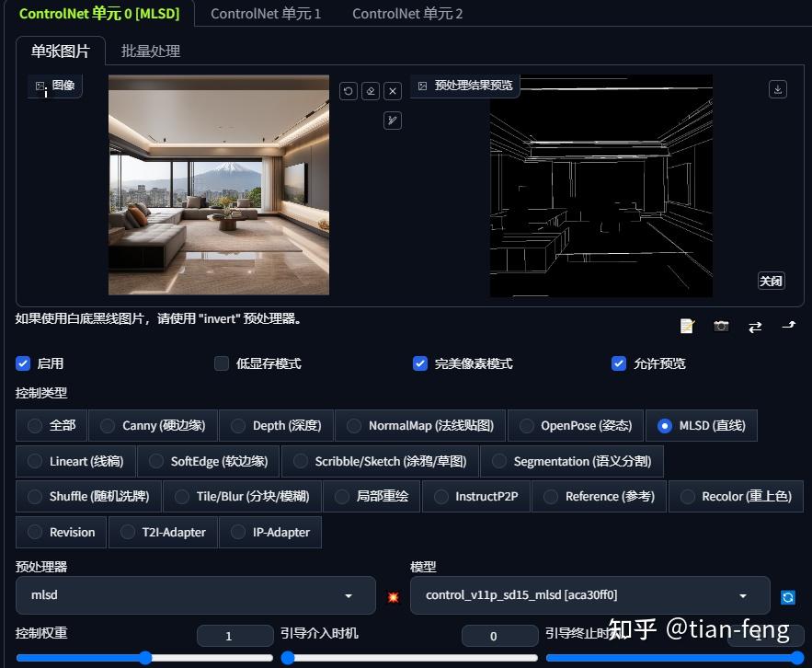Undo the uploaded image changes
812x668 pixels.
pos(349,90)
